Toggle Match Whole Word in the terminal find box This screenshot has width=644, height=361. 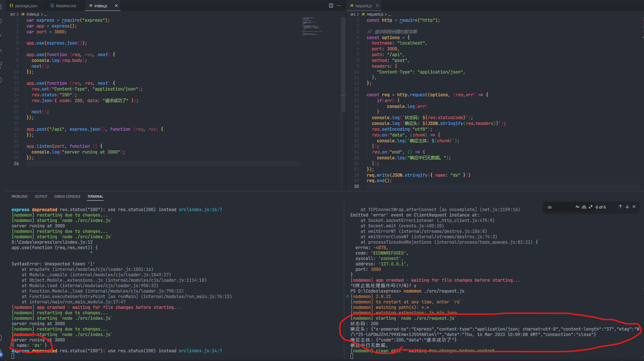[584, 207]
